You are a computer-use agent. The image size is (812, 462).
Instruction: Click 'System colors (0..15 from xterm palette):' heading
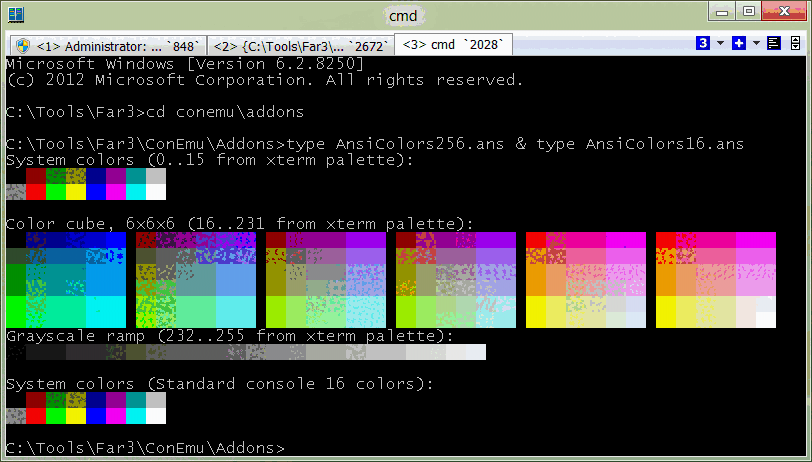pyautogui.click(x=210, y=160)
